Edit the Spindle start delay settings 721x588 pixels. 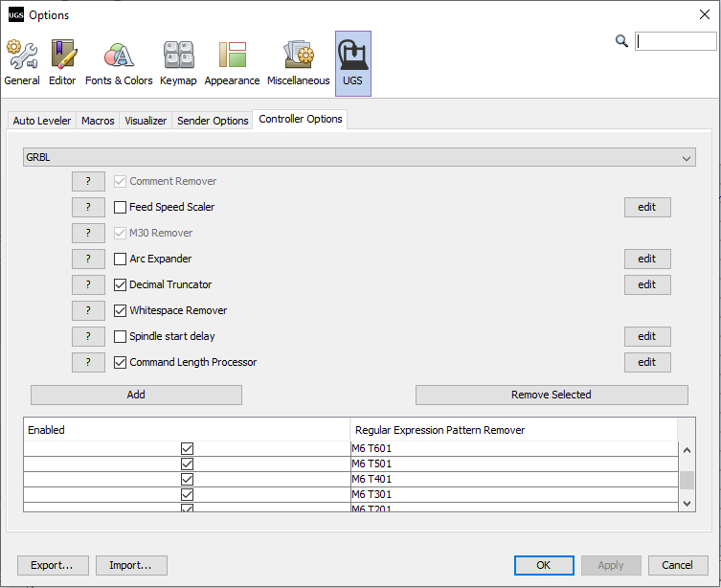pos(647,336)
